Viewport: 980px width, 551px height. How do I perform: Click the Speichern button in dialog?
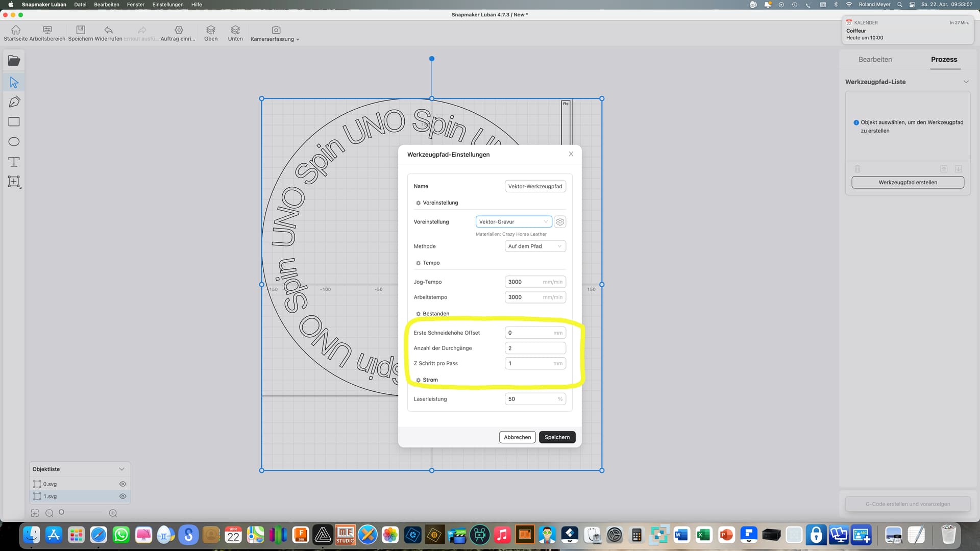click(557, 437)
